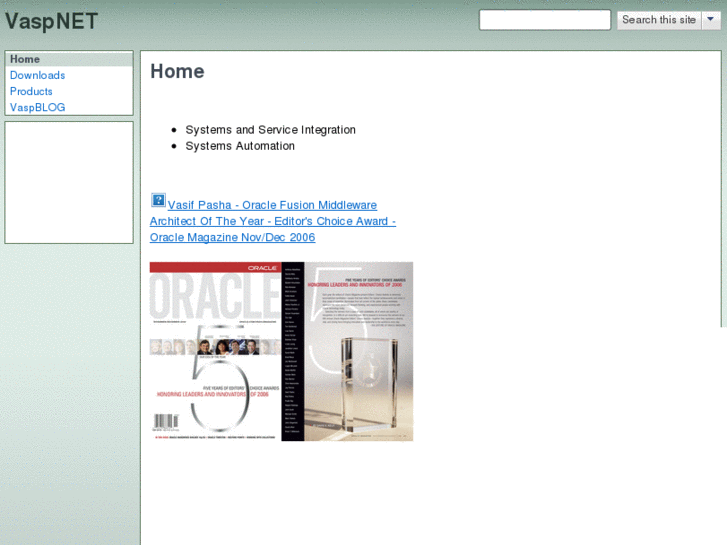
Task: Click the broken image placeholder icon
Action: (x=158, y=200)
